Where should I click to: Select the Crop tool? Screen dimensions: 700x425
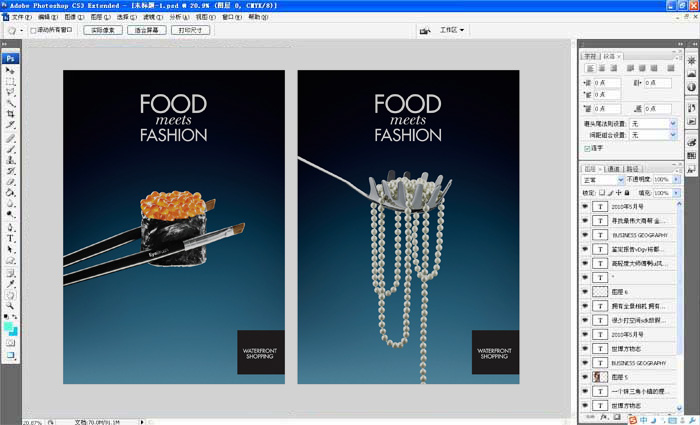click(x=11, y=114)
